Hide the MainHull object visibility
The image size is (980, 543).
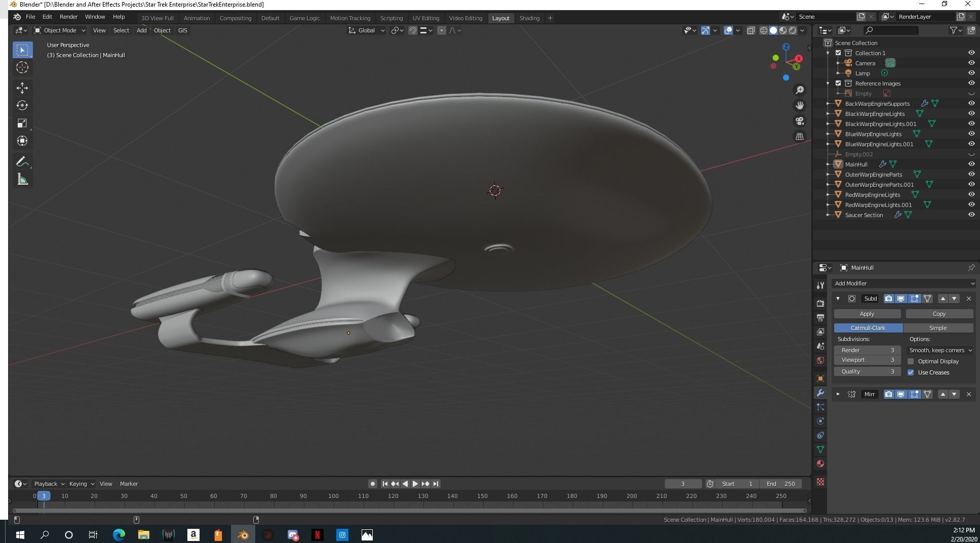click(x=971, y=164)
